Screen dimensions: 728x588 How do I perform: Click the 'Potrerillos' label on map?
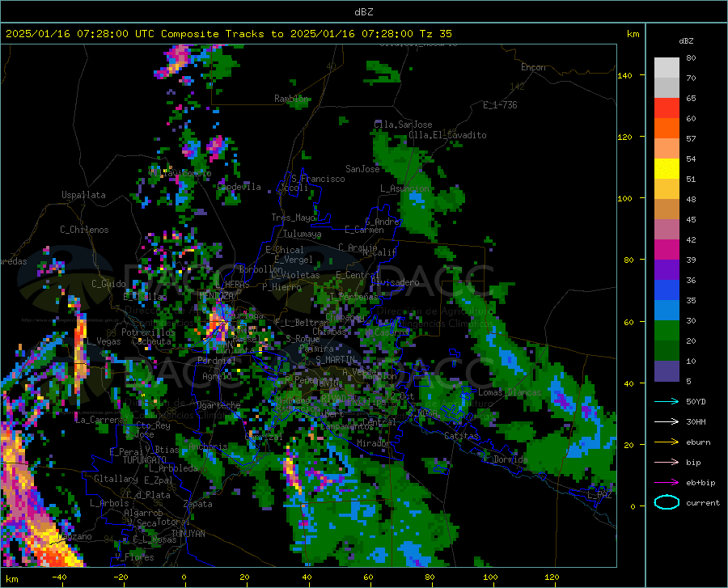point(148,332)
